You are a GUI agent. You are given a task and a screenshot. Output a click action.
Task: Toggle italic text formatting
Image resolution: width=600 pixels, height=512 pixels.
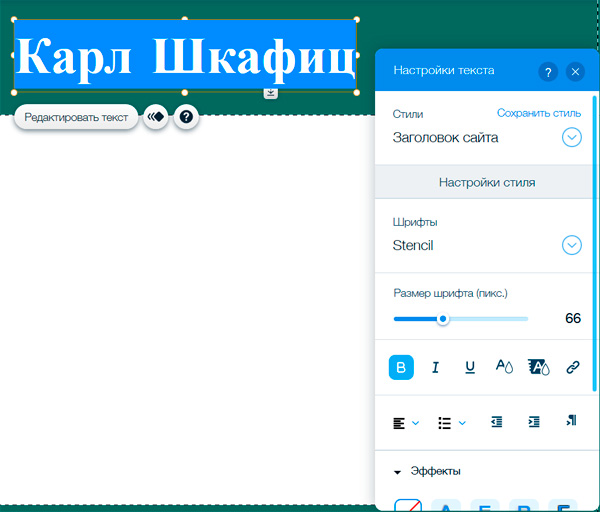pos(435,368)
